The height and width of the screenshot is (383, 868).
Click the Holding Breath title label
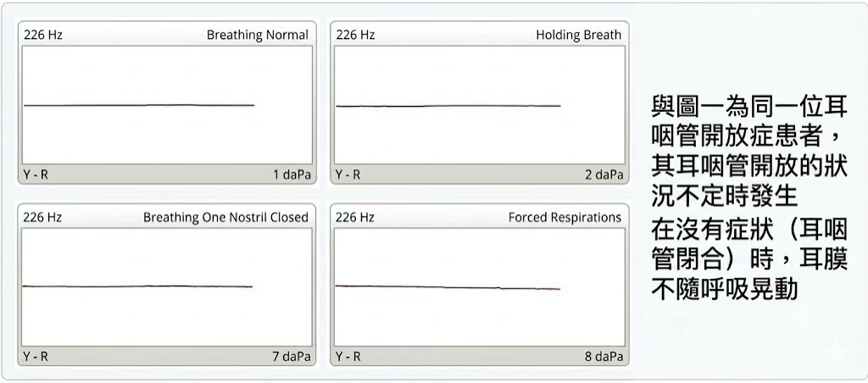pos(578,35)
